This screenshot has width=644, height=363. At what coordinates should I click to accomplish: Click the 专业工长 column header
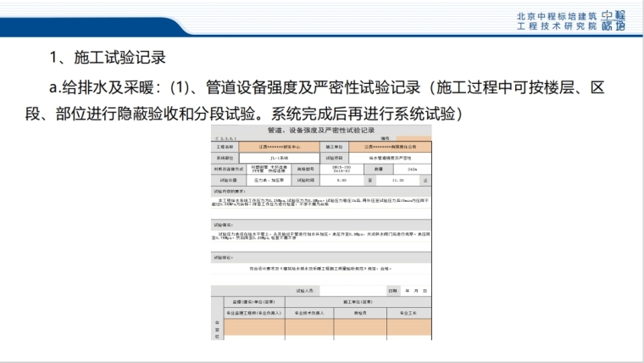pos(402,311)
